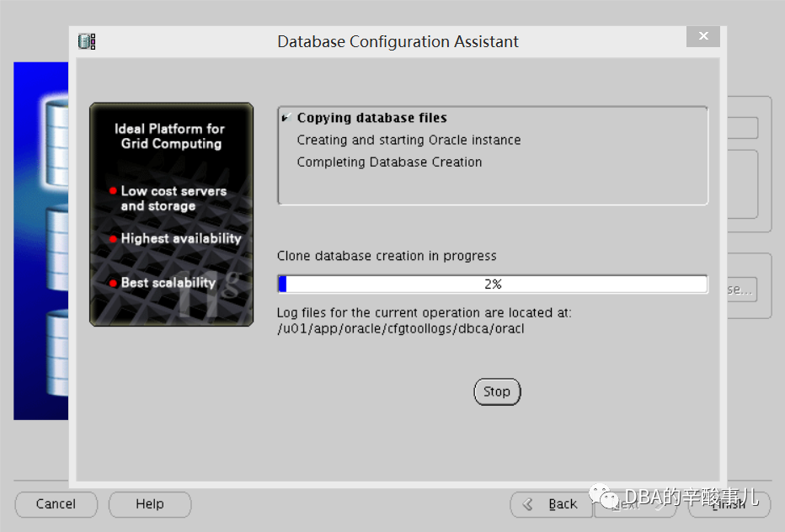The height and width of the screenshot is (532, 785).
Task: Click the Grid Computing promotional image
Action: 171,215
